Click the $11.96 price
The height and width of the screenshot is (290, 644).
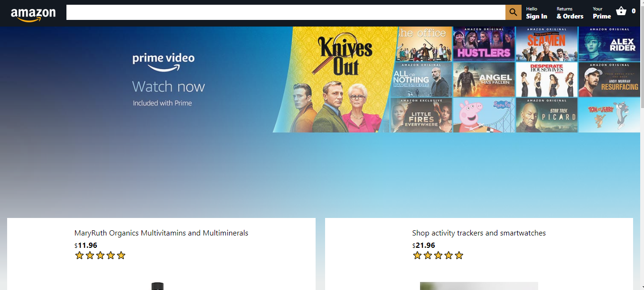point(86,245)
